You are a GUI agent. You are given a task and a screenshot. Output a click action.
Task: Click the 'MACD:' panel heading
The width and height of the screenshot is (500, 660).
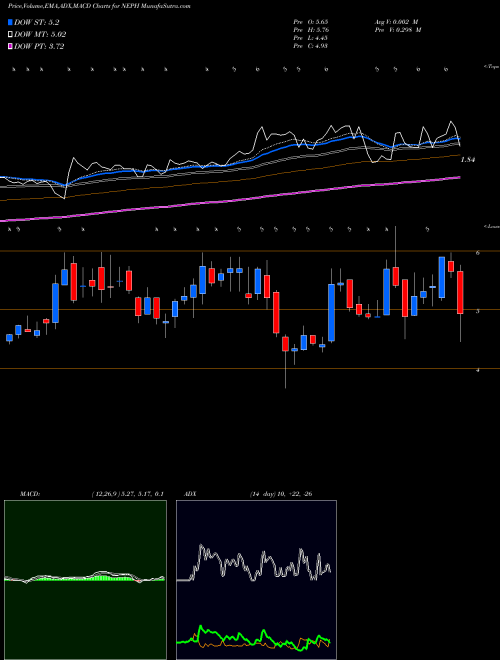[x=30, y=494]
